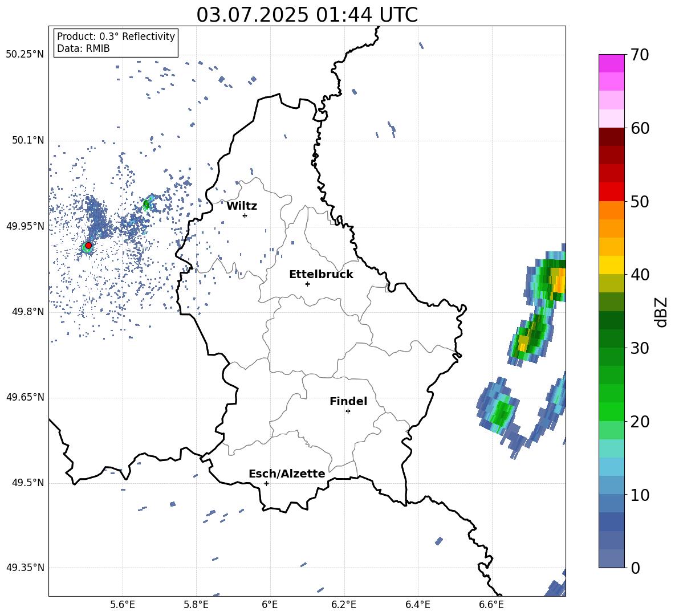This screenshot has width=675, height=616.
Task: Click the Esch/Alzette station cross marker
Action: 266,483
